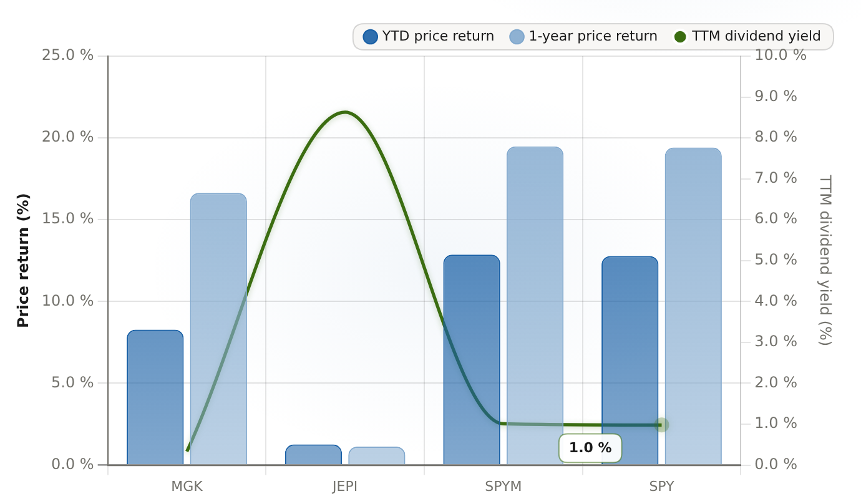Screen dimensions: 861x504
Task: Select the SPYM YTD price return bar
Action: pyautogui.click(x=472, y=360)
